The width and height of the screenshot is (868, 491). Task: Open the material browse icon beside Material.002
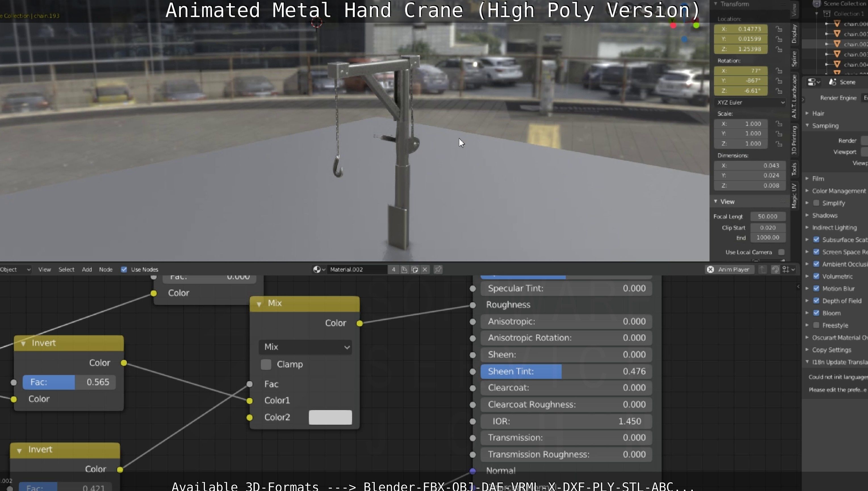click(x=319, y=269)
